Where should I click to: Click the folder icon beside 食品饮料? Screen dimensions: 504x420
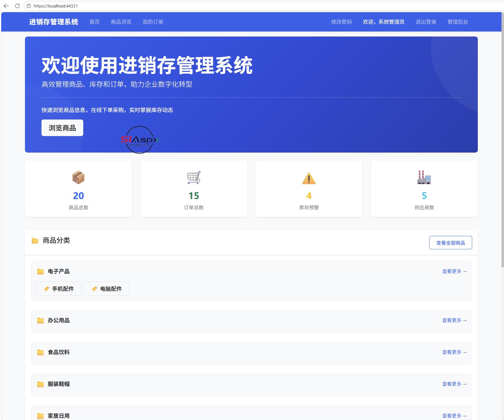41,352
